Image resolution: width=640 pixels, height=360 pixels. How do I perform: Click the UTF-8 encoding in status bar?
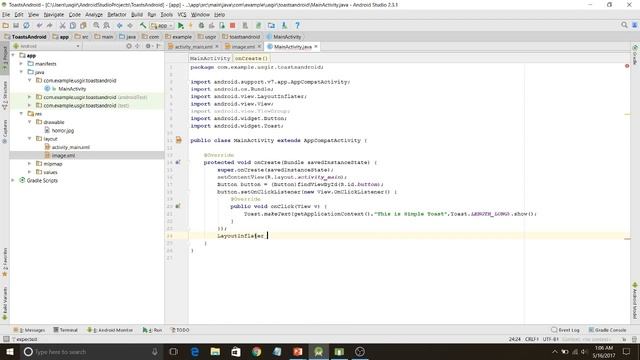[551, 339]
